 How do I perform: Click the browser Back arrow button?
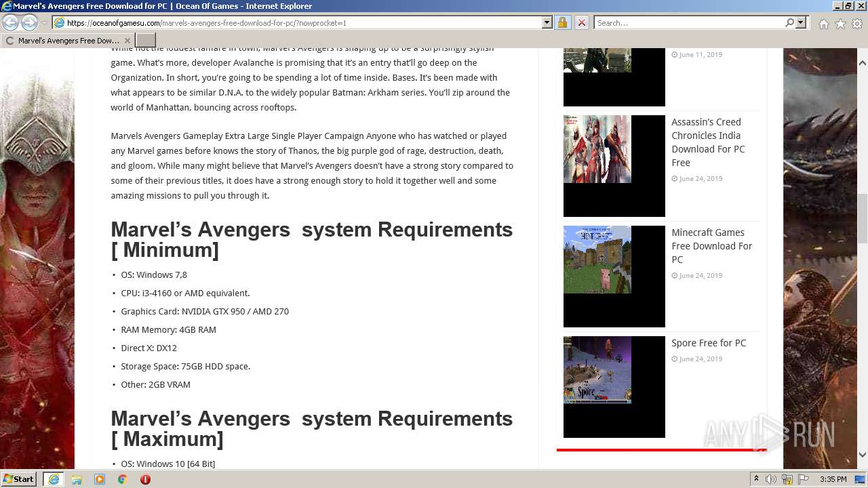click(11, 22)
